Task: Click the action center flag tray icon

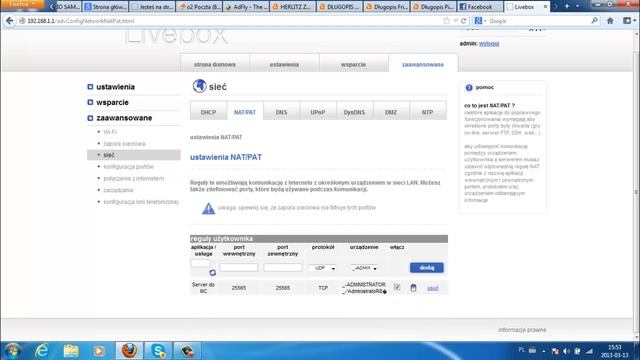Action: (555, 351)
